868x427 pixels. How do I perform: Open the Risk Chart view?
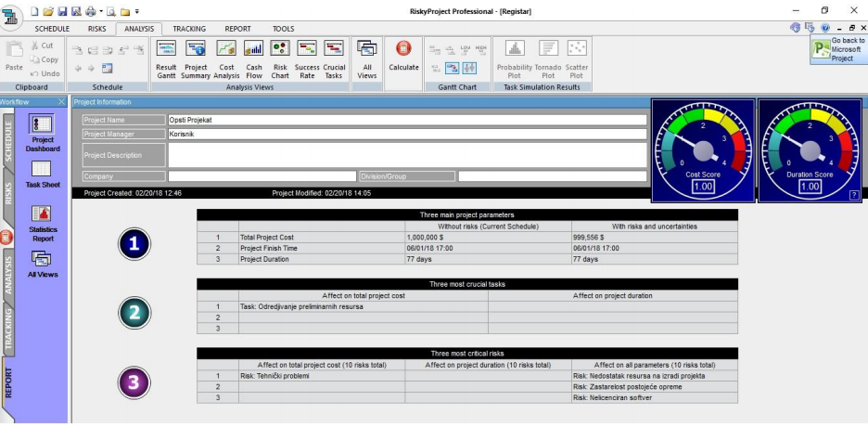pos(280,59)
